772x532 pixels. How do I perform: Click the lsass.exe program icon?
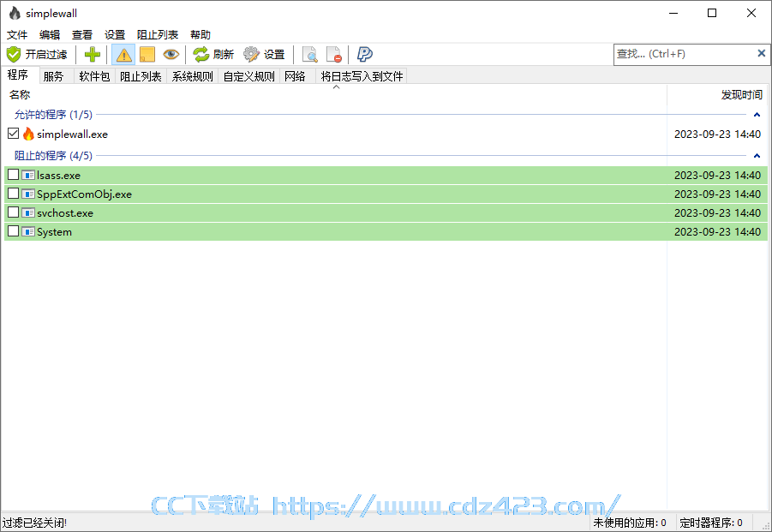click(28, 176)
